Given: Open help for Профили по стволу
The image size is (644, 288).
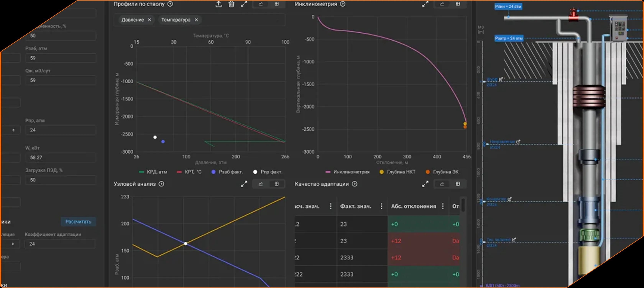Looking at the screenshot, I should (170, 4).
